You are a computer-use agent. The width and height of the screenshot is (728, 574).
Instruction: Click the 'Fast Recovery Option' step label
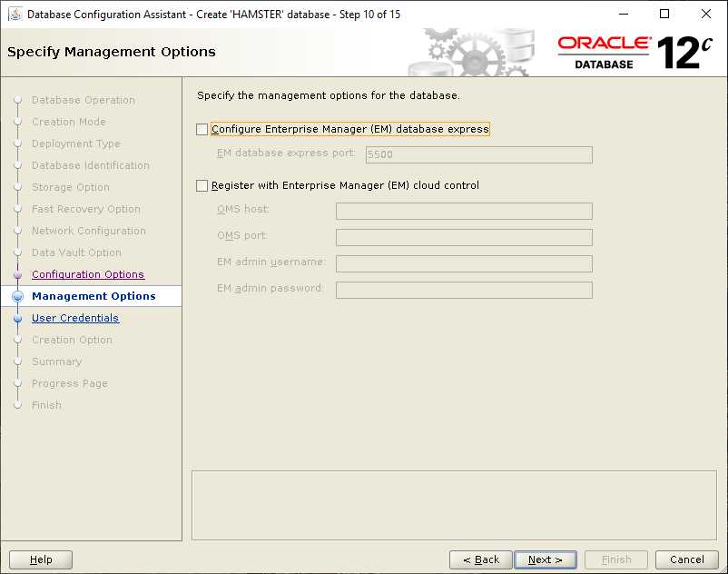click(86, 209)
